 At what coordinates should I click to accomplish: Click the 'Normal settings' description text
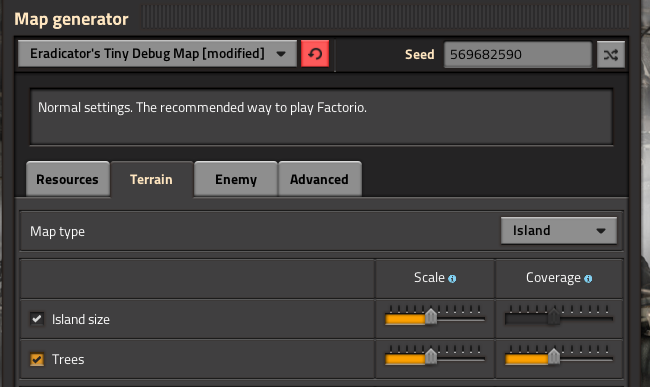(202, 108)
